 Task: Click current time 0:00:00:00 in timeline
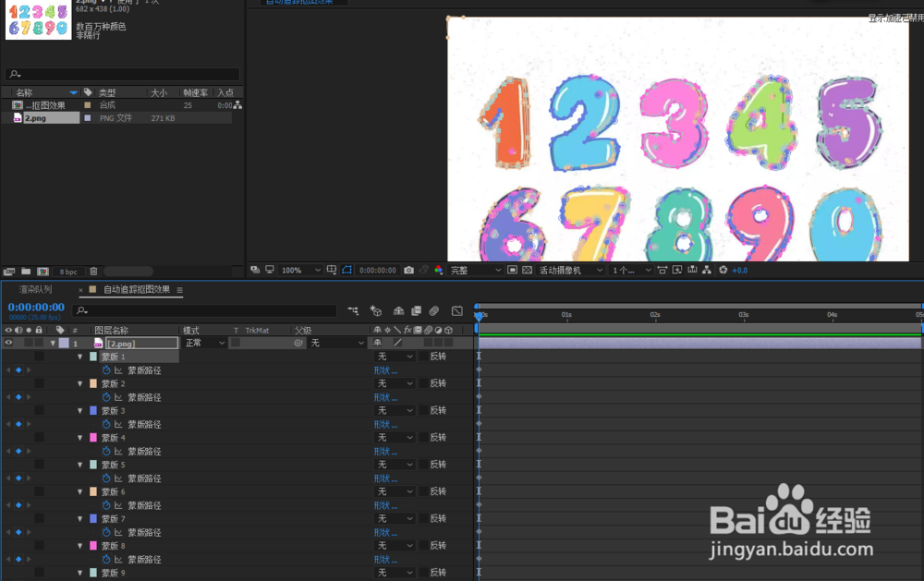tap(36, 307)
